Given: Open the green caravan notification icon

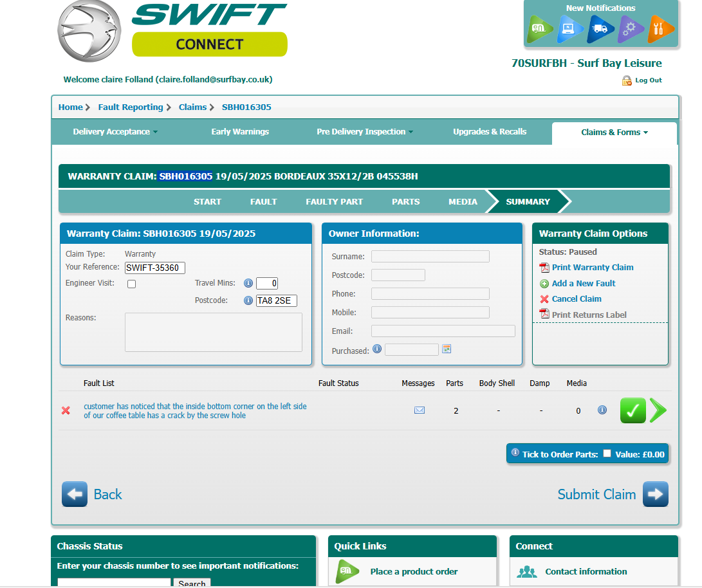Looking at the screenshot, I should tap(540, 29).
